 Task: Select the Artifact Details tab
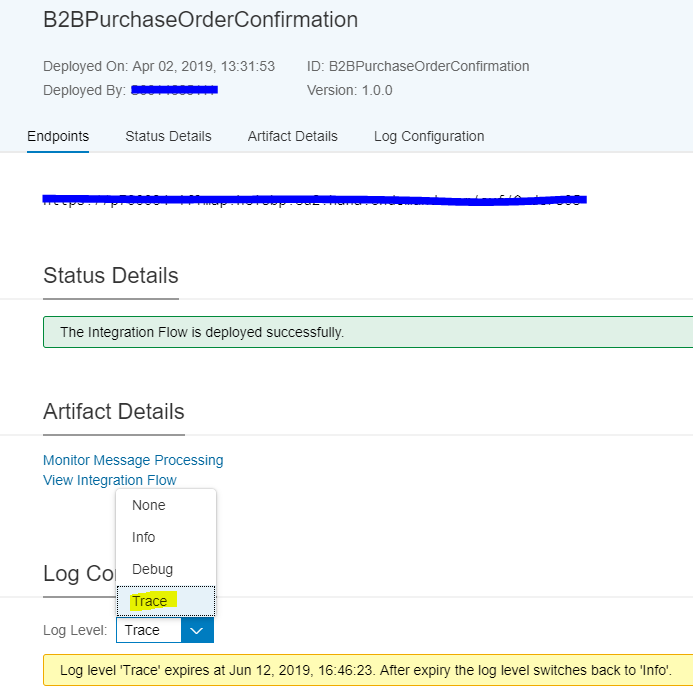coord(292,136)
